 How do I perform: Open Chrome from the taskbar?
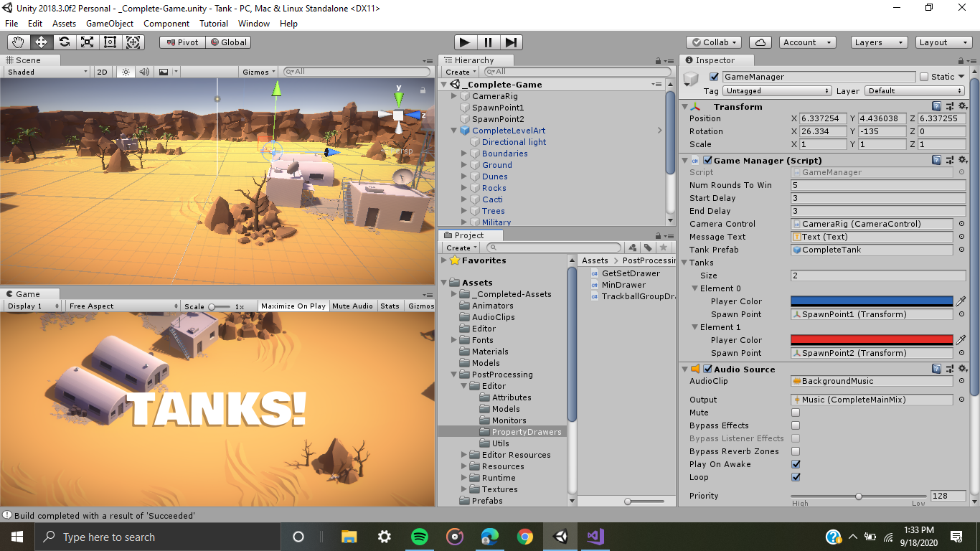[x=525, y=537]
